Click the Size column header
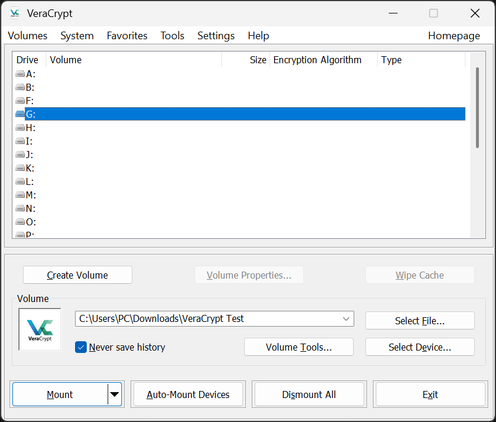The height and width of the screenshot is (422, 496). (246, 60)
